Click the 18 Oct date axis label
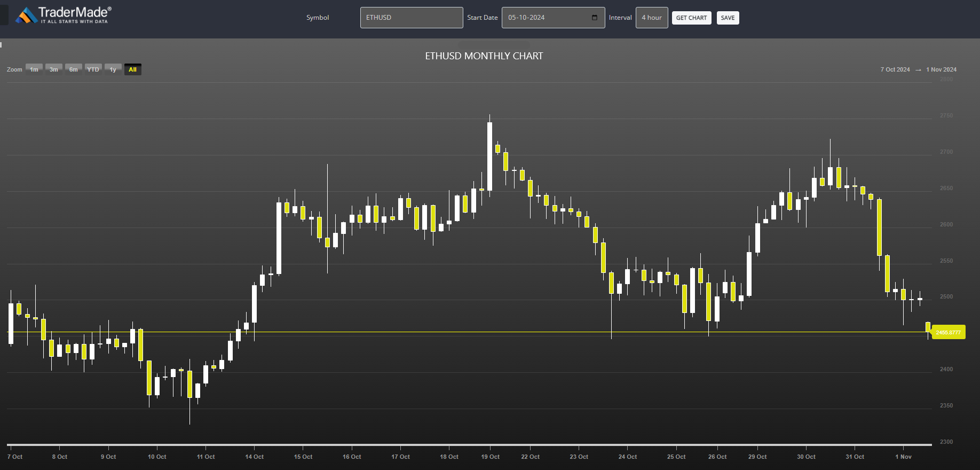 tap(449, 457)
